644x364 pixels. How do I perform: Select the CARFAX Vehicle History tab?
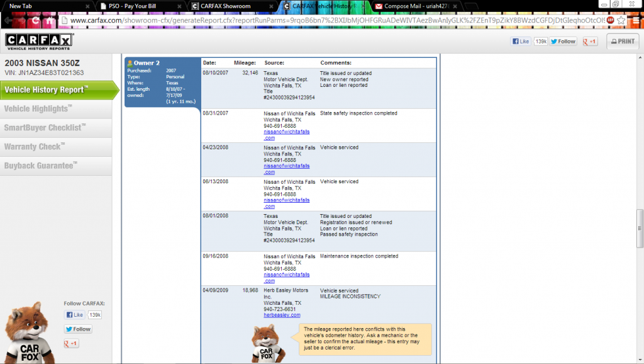(325, 6)
